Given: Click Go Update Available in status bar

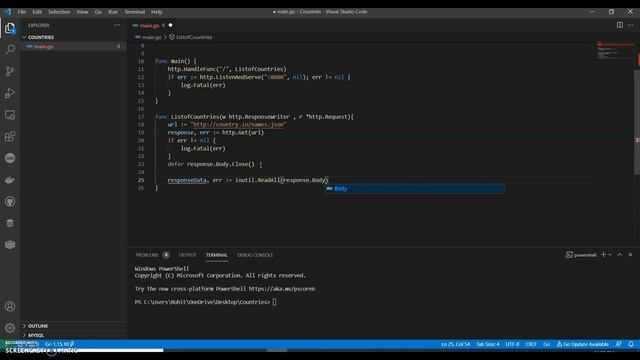Looking at the screenshot, I should pos(582,344).
